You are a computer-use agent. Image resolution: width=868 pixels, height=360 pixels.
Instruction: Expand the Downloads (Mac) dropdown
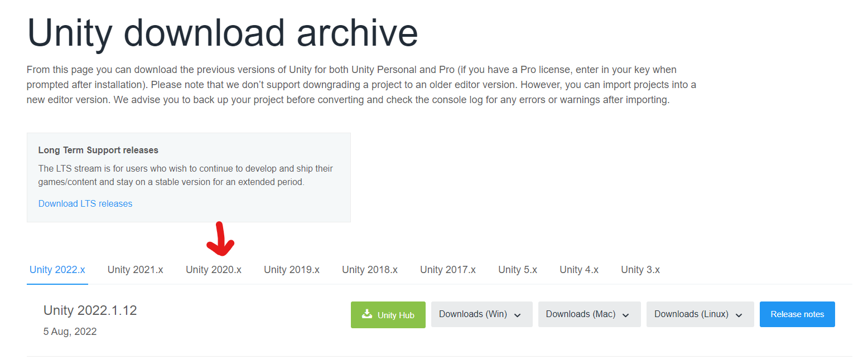click(590, 314)
